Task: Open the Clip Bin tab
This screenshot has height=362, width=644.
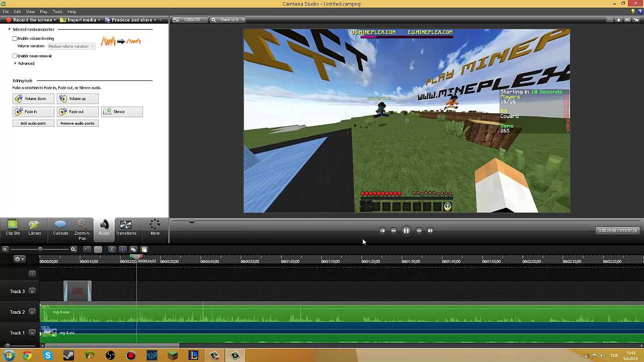Action: pos(13,228)
